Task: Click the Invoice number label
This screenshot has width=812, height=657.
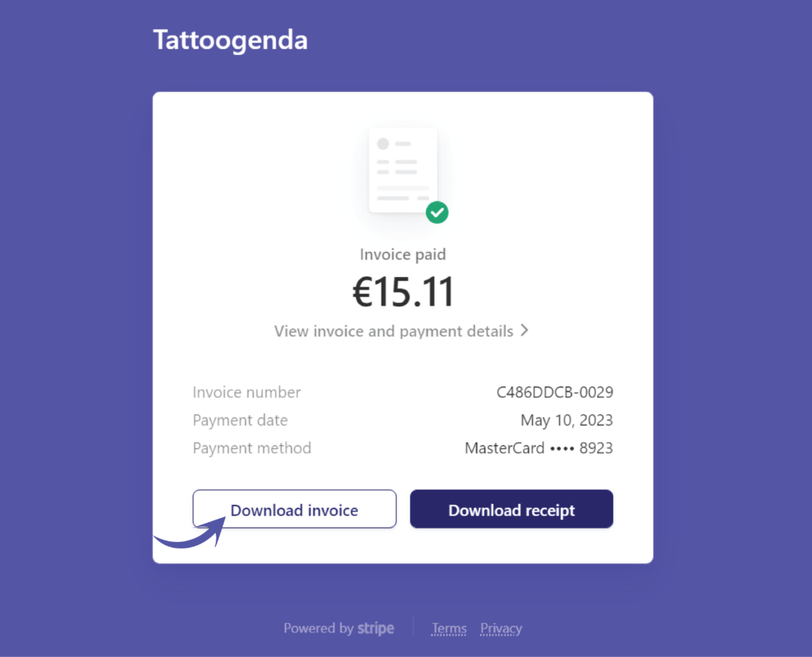Action: point(247,392)
